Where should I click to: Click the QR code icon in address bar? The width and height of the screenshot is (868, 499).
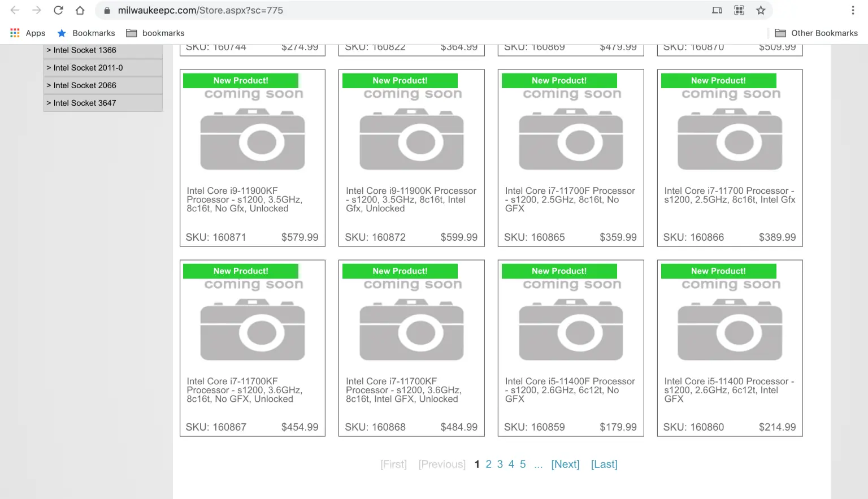[x=739, y=10]
